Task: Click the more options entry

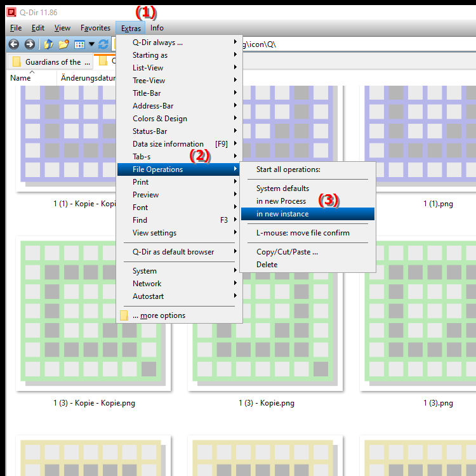Action: coord(178,315)
